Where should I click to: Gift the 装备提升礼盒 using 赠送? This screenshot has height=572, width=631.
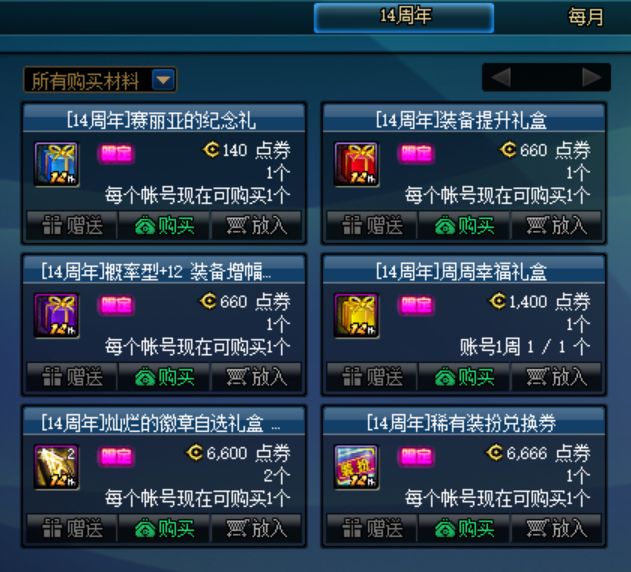click(372, 225)
